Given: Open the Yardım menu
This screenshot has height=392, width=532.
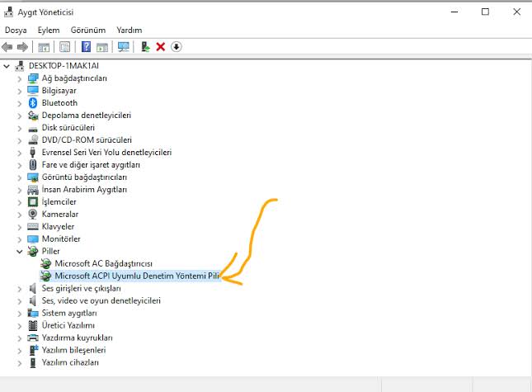Looking at the screenshot, I should (x=129, y=31).
